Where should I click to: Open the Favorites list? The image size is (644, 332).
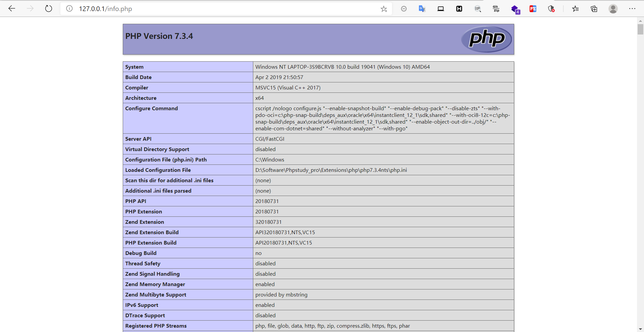click(x=576, y=9)
